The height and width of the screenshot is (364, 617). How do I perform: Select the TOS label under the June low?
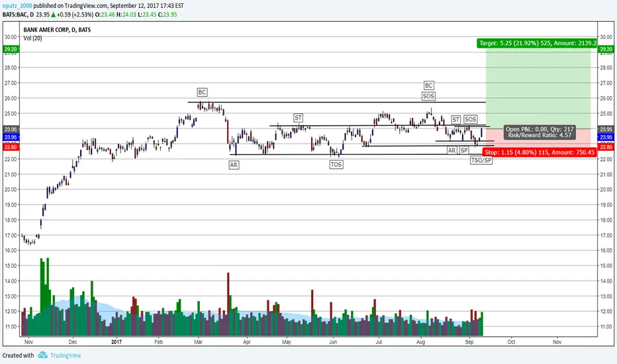336,165
